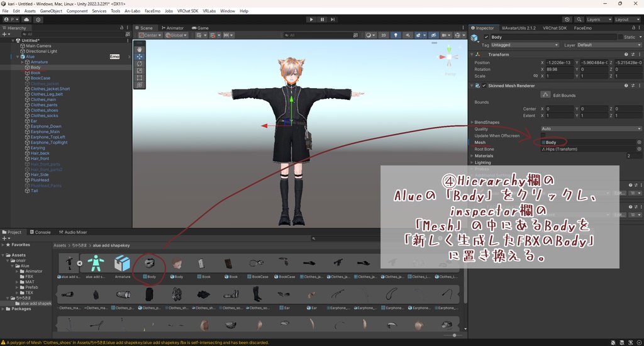
Task: Toggle hidden objects visibility in Scene
Action: (433, 35)
